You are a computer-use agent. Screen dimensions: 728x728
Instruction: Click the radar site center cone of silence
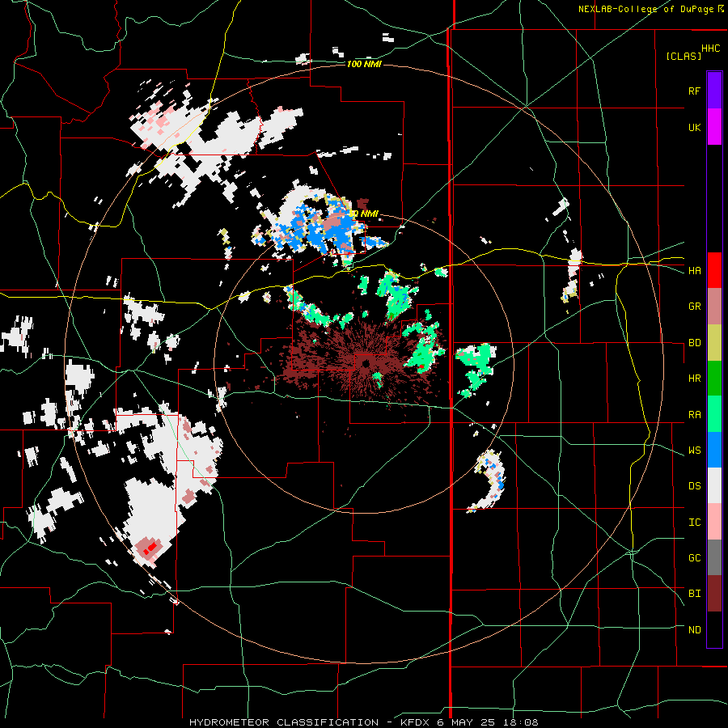[365, 364]
